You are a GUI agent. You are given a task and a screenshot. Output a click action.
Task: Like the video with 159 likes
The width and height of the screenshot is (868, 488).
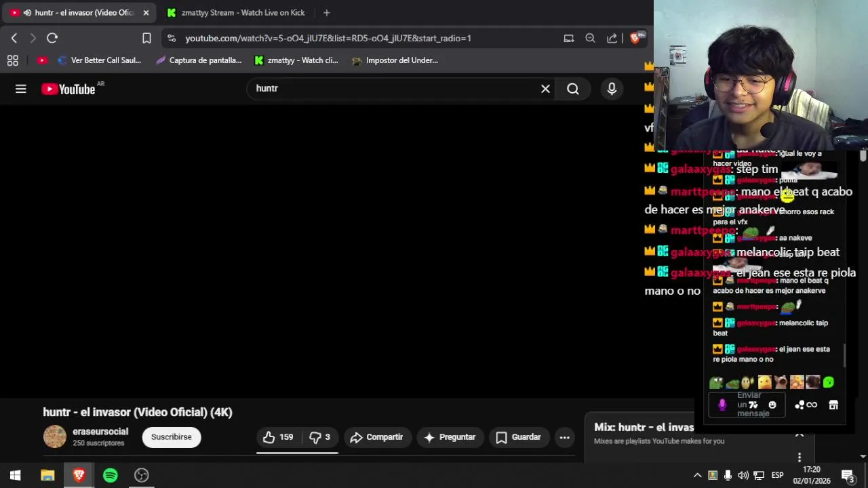[x=278, y=437]
